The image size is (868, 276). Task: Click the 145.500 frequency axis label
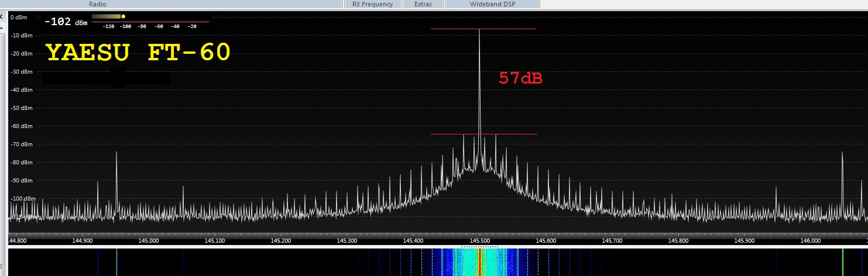click(479, 240)
